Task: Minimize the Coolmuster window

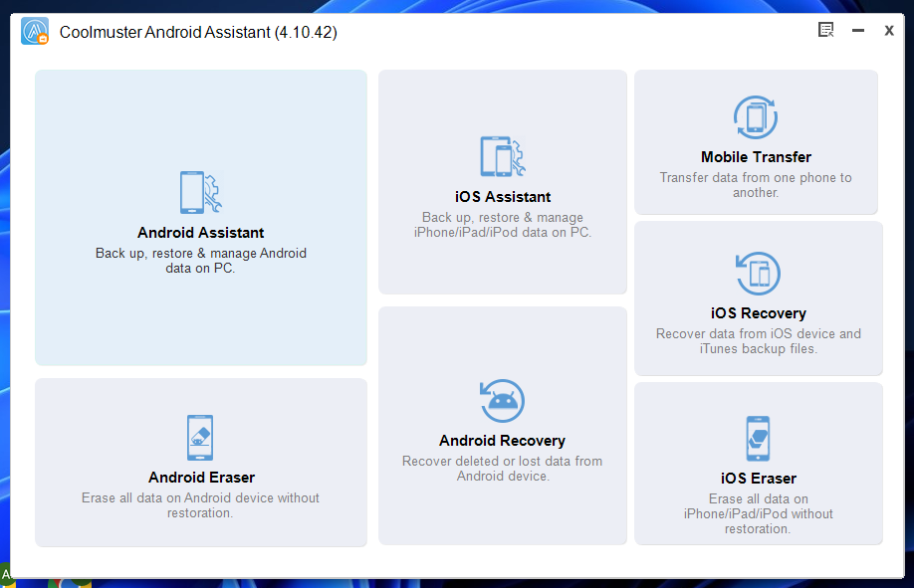Action: click(x=857, y=30)
